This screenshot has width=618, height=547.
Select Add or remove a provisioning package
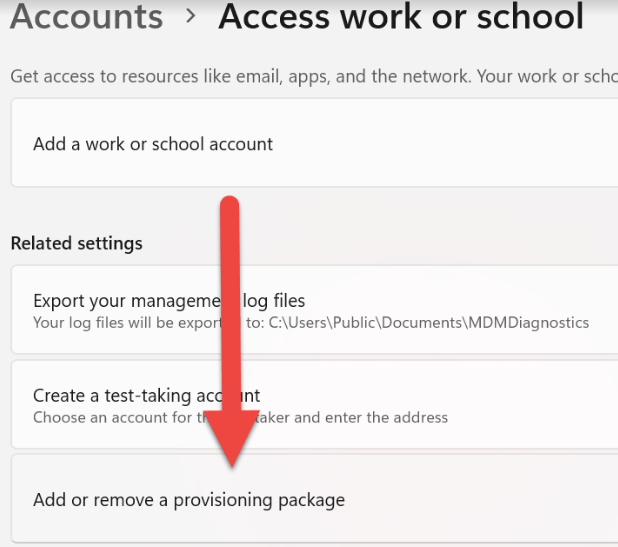pyautogui.click(x=189, y=500)
